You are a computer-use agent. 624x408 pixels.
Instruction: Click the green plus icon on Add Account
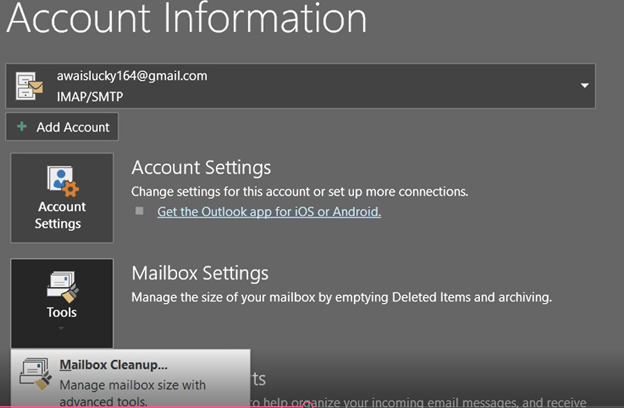pos(22,127)
